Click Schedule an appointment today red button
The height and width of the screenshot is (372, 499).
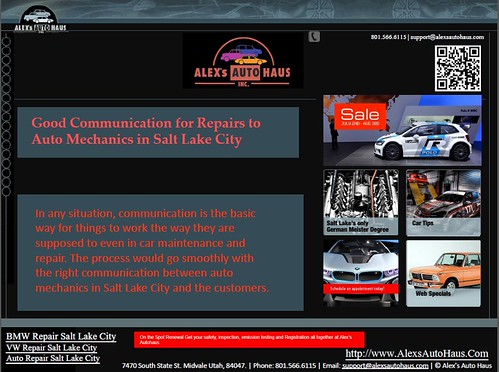pos(361,289)
